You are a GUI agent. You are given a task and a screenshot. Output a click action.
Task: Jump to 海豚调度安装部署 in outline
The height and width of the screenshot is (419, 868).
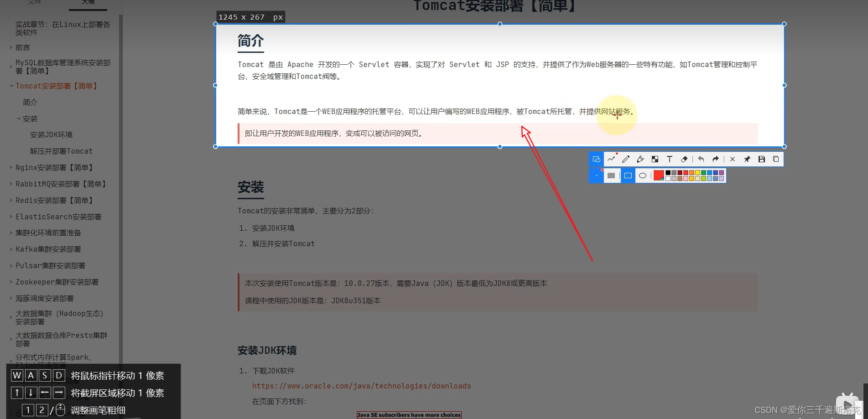(x=45, y=298)
